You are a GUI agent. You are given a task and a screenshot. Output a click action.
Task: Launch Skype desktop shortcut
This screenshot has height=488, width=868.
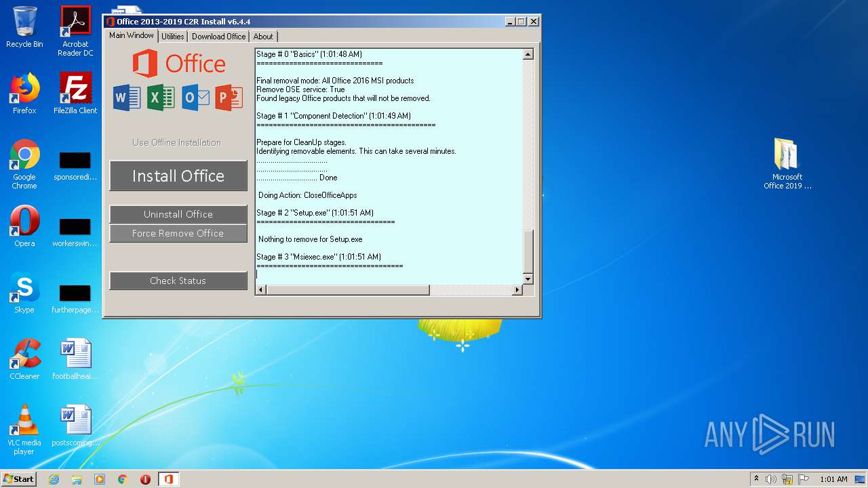coord(24,293)
